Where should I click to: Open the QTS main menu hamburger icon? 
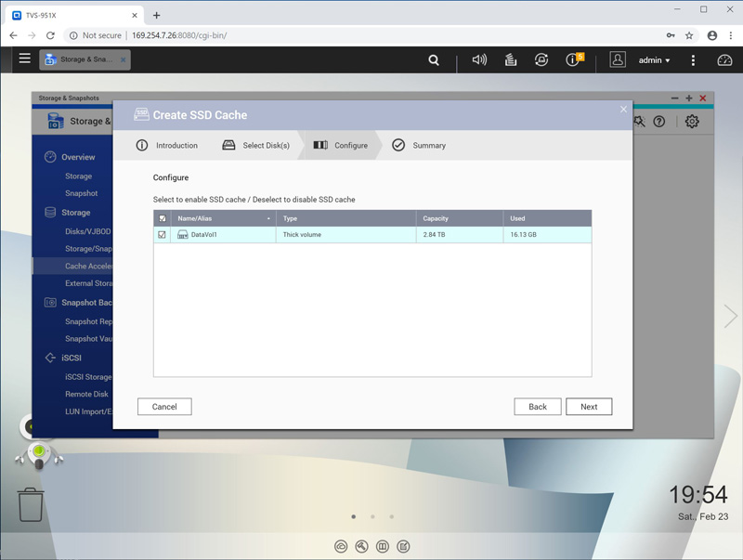[25, 59]
